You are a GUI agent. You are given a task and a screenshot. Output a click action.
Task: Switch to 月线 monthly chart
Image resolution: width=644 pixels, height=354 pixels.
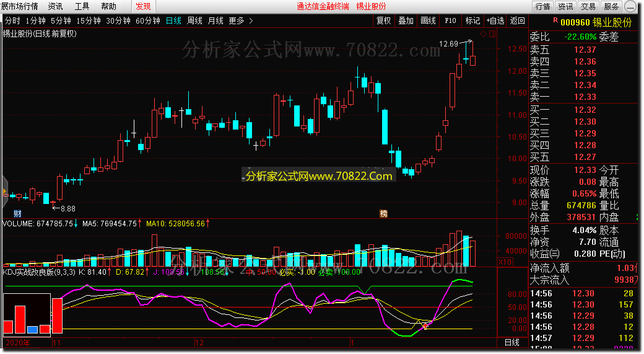point(215,20)
